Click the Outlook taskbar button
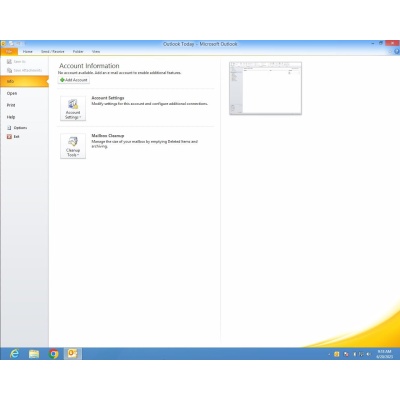Image resolution: width=400 pixels, height=400 pixels. pyautogui.click(x=73, y=353)
